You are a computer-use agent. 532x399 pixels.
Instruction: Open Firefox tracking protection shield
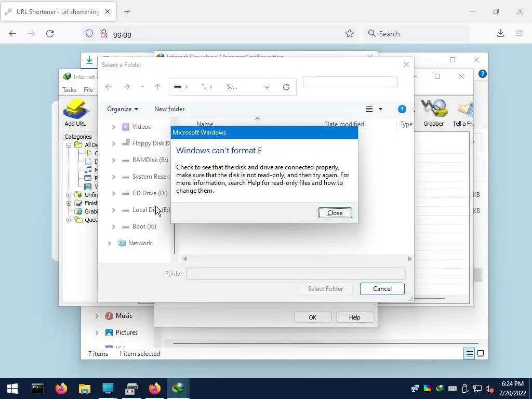click(x=89, y=34)
